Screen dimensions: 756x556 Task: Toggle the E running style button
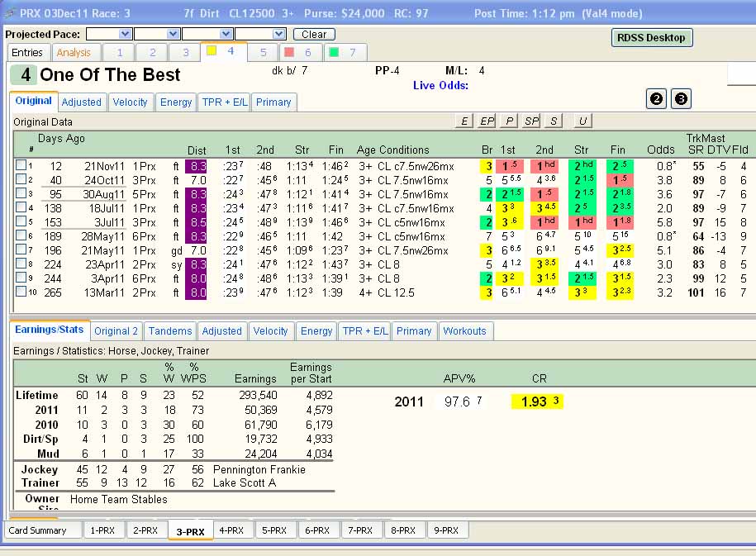(x=464, y=121)
